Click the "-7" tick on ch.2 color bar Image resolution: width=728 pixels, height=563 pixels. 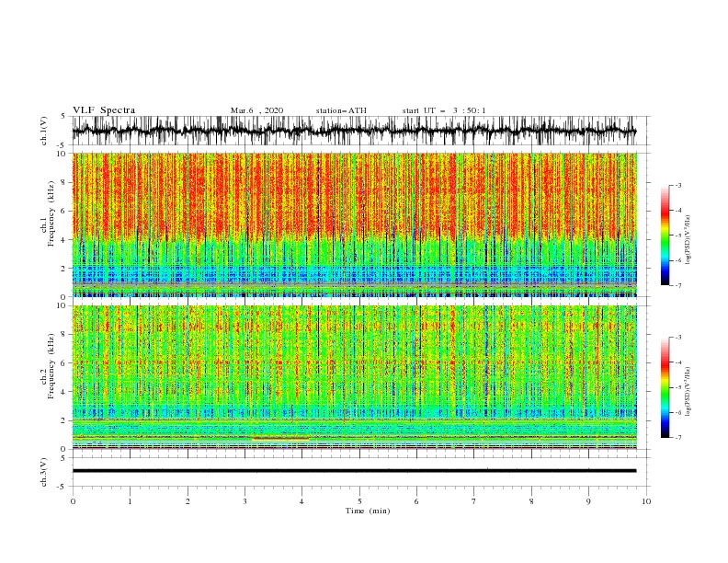[x=677, y=438]
